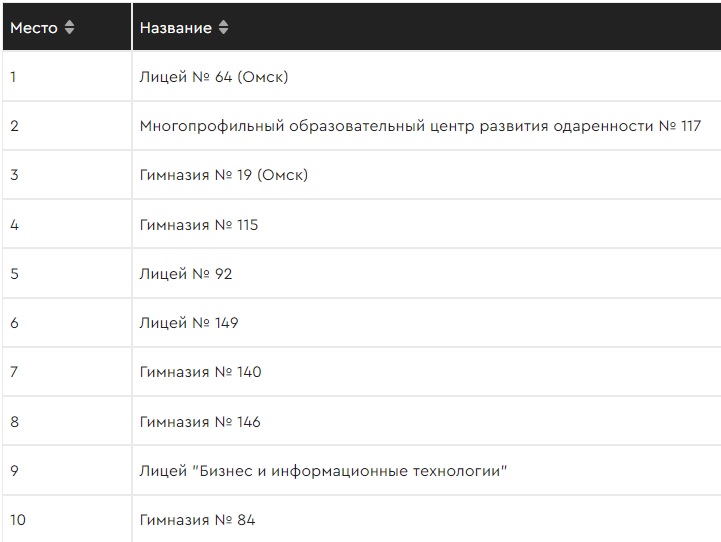Click on Гимназия № 146 entry
The width and height of the screenshot is (721, 542).
200,422
